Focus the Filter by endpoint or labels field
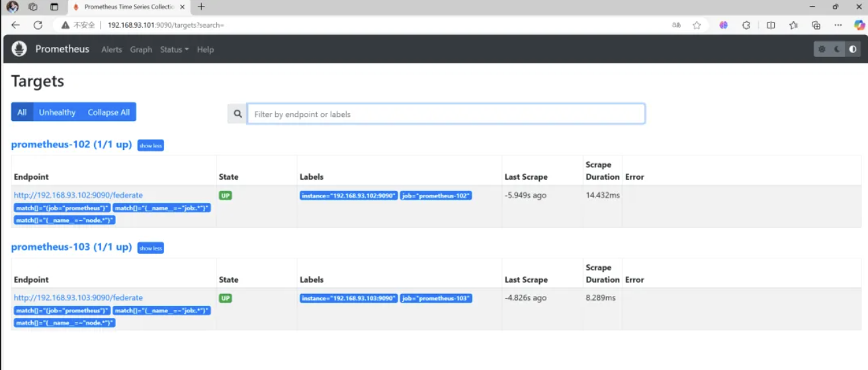Screen dimensions: 868x370 click(446, 114)
